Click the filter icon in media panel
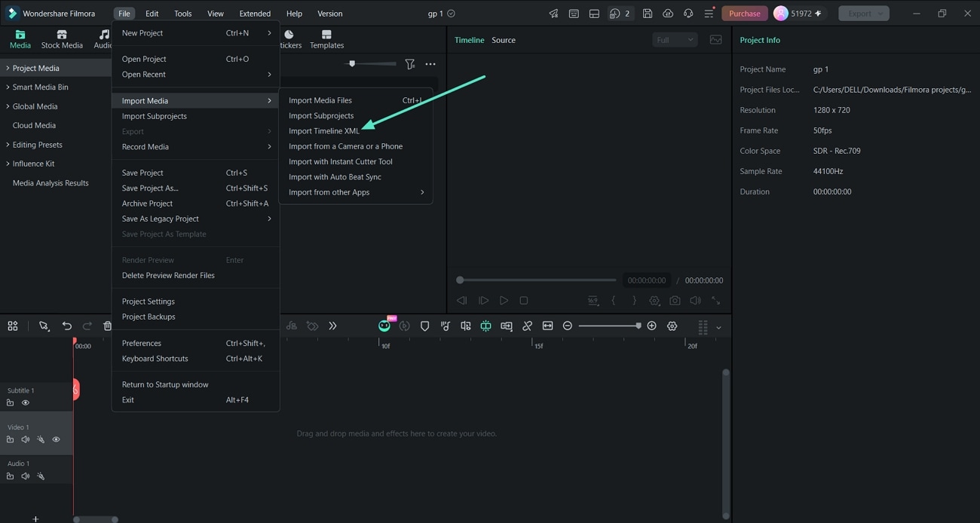The image size is (980, 523). point(409,65)
